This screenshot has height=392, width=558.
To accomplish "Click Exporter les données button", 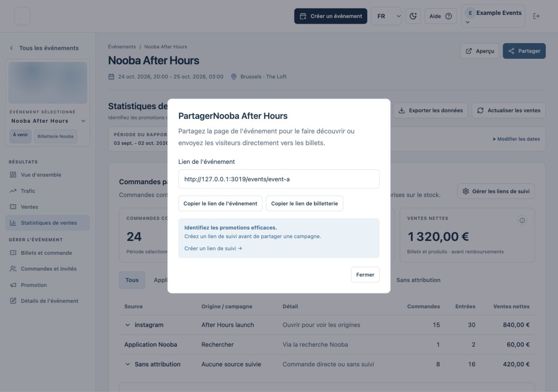I will 431,111.
